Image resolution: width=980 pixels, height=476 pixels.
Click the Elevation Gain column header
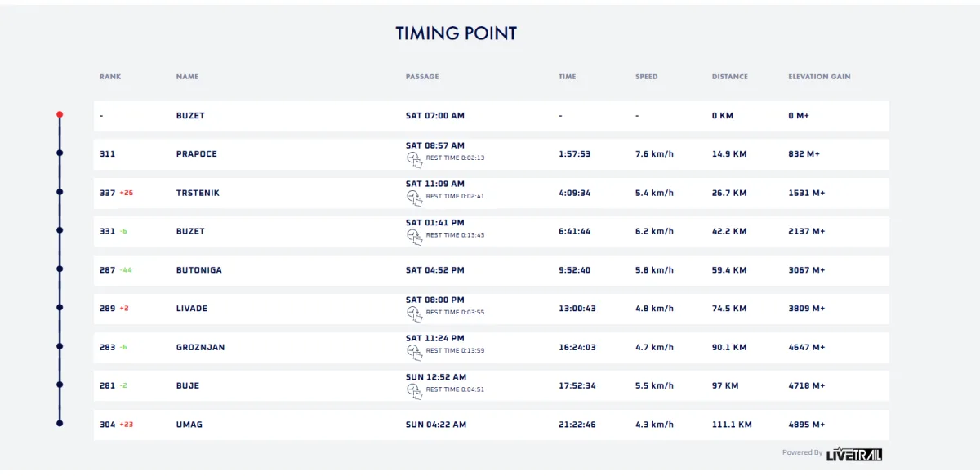pos(819,77)
